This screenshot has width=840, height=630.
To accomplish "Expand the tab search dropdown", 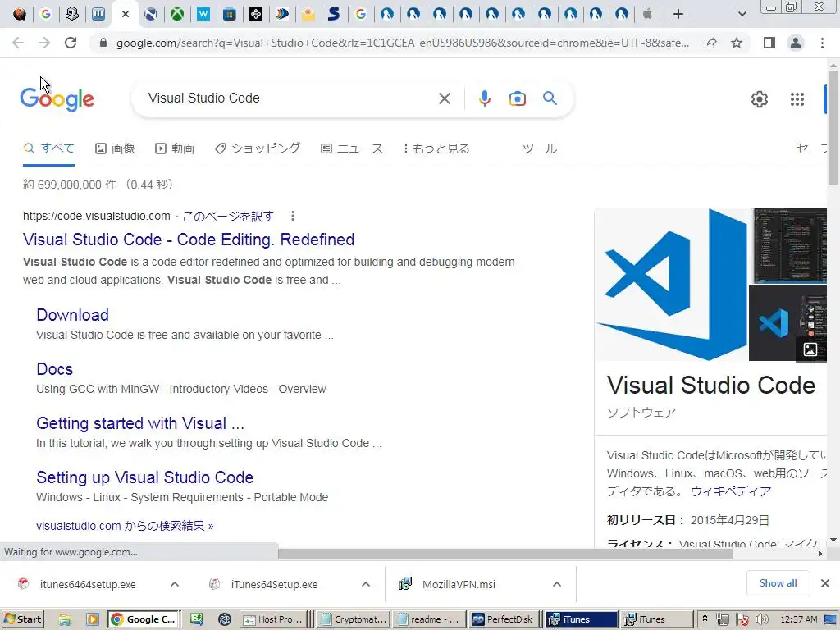I will click(742, 14).
